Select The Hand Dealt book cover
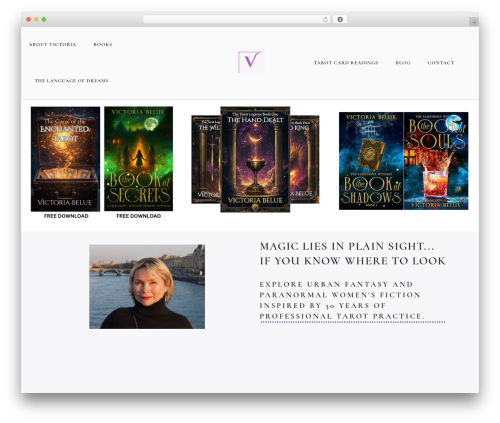 pyautogui.click(x=255, y=159)
